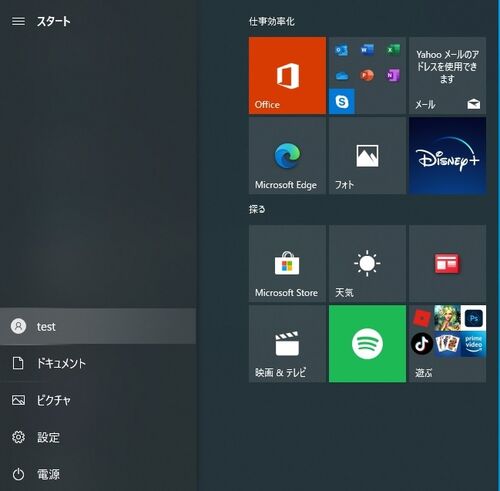The width and height of the screenshot is (500, 491).
Task: Open the Microsoft Store tile
Action: 287,263
